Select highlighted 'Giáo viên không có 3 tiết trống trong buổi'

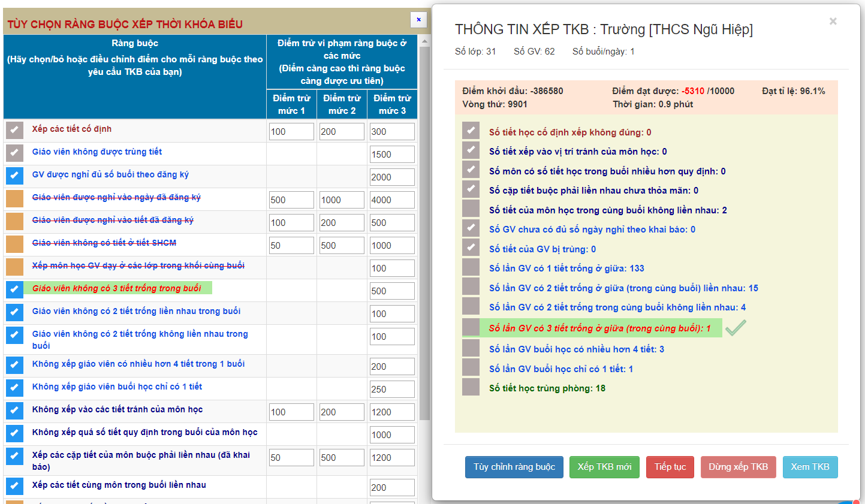(117, 288)
